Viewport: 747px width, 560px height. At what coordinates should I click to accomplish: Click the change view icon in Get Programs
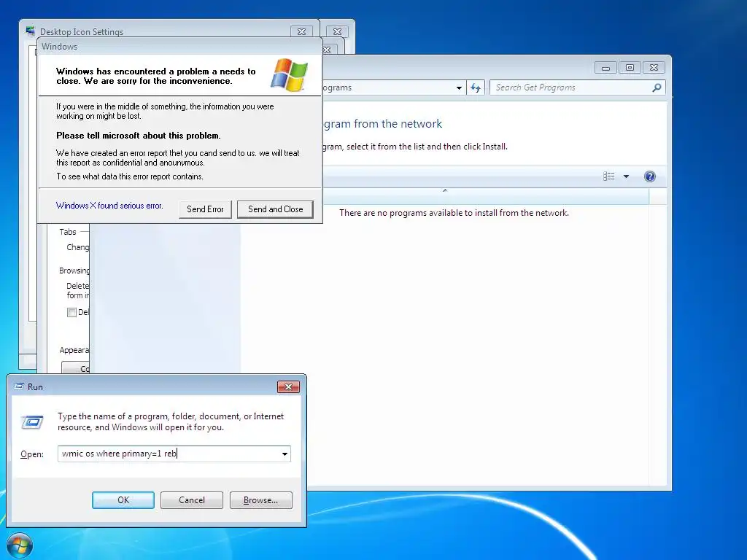point(609,176)
